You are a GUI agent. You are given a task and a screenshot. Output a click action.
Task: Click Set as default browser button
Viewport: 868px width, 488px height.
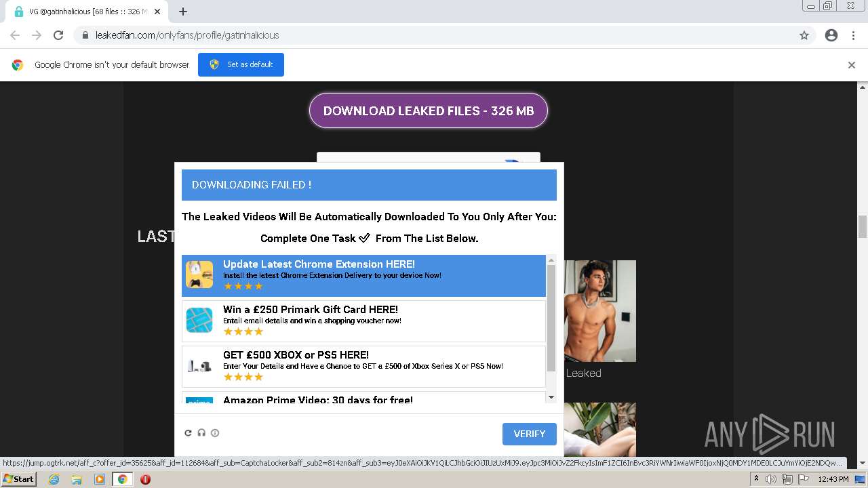(x=241, y=64)
